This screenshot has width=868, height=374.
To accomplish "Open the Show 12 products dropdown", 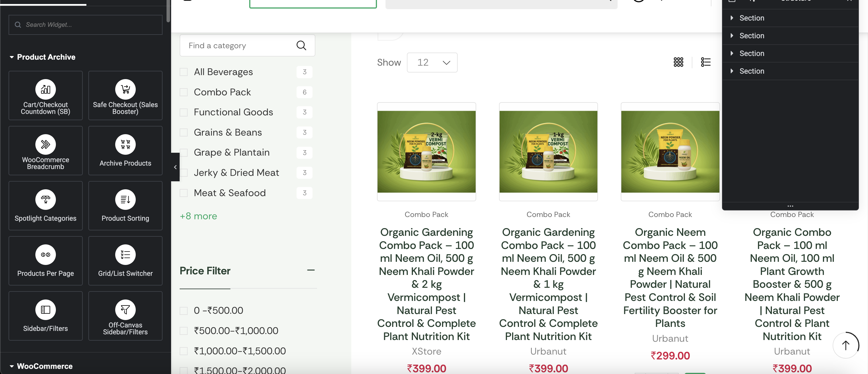I will (432, 63).
